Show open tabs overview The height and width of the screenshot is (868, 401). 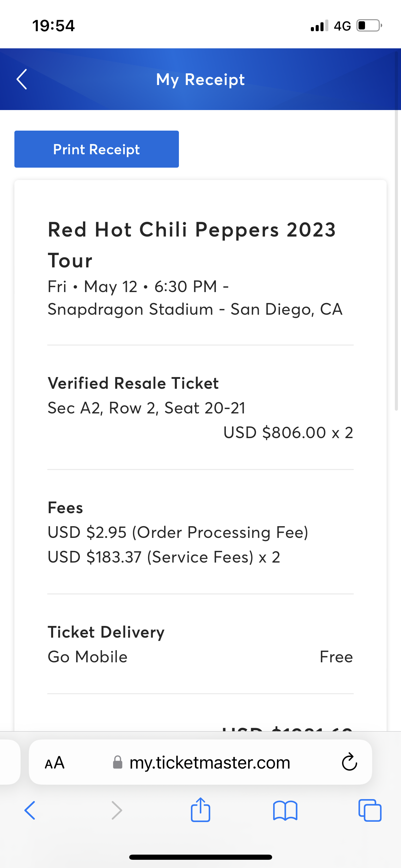370,810
